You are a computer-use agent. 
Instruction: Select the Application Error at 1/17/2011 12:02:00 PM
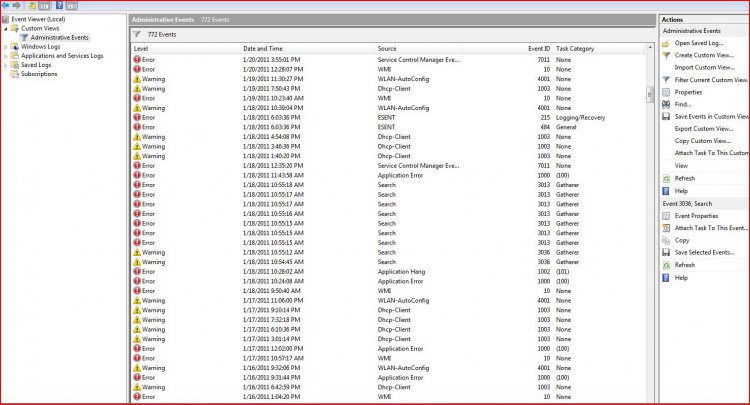point(388,349)
